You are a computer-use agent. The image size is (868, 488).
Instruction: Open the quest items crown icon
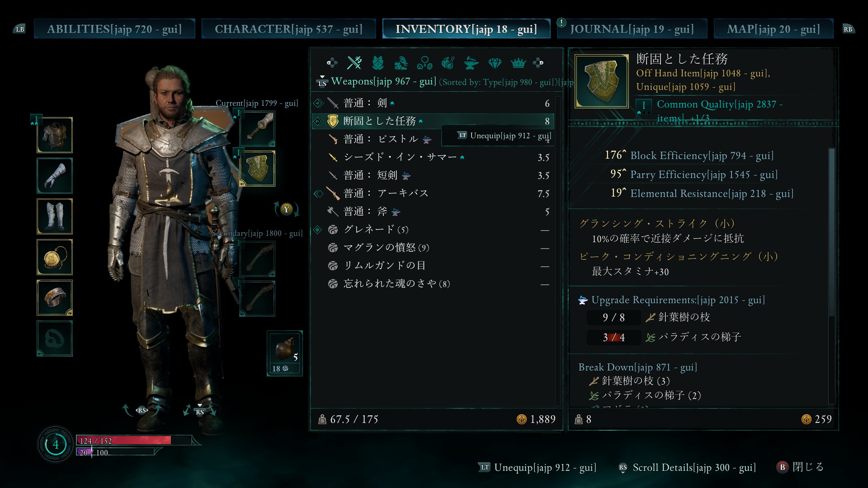pos(518,63)
